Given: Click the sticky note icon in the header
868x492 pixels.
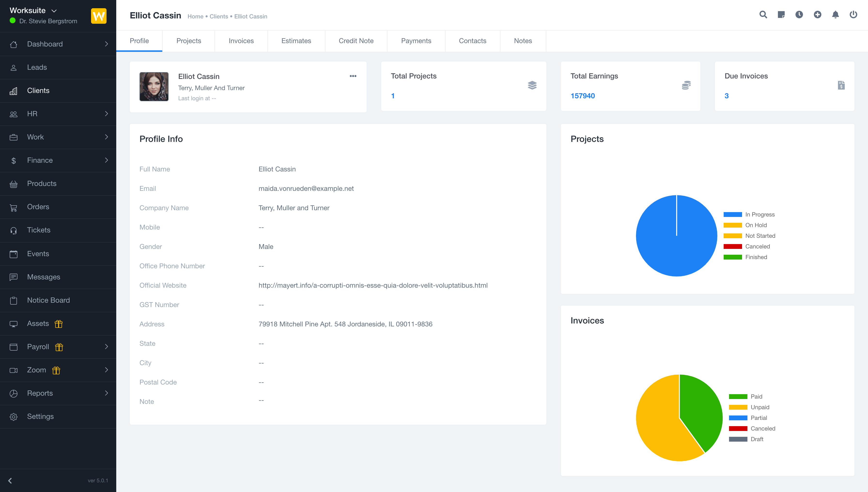Looking at the screenshot, I should pyautogui.click(x=781, y=15).
